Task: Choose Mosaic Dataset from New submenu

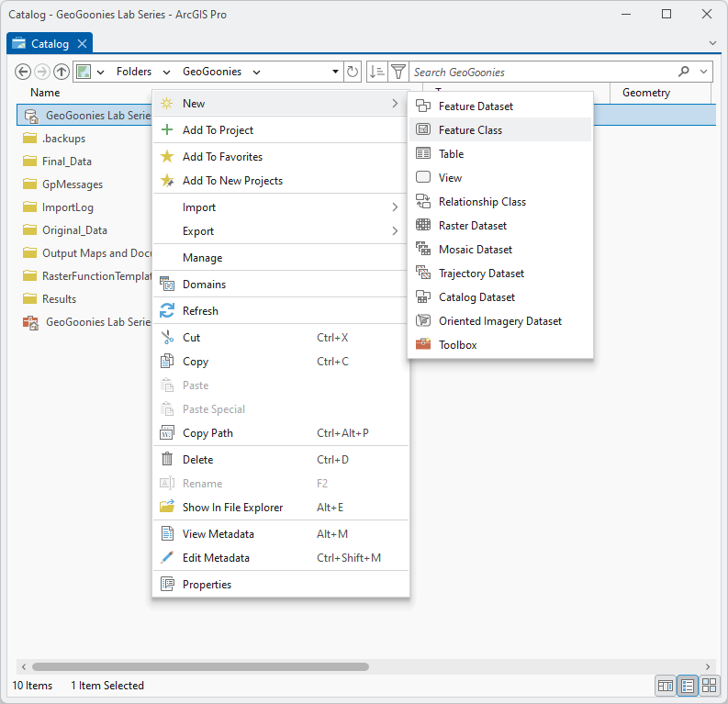Action: (x=475, y=250)
